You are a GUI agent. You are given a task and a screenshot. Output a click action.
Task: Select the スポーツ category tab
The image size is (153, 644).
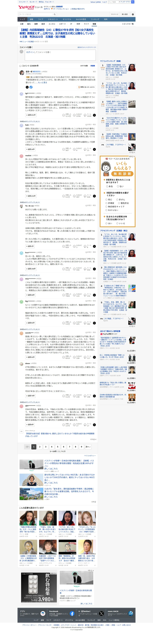tap(63, 24)
